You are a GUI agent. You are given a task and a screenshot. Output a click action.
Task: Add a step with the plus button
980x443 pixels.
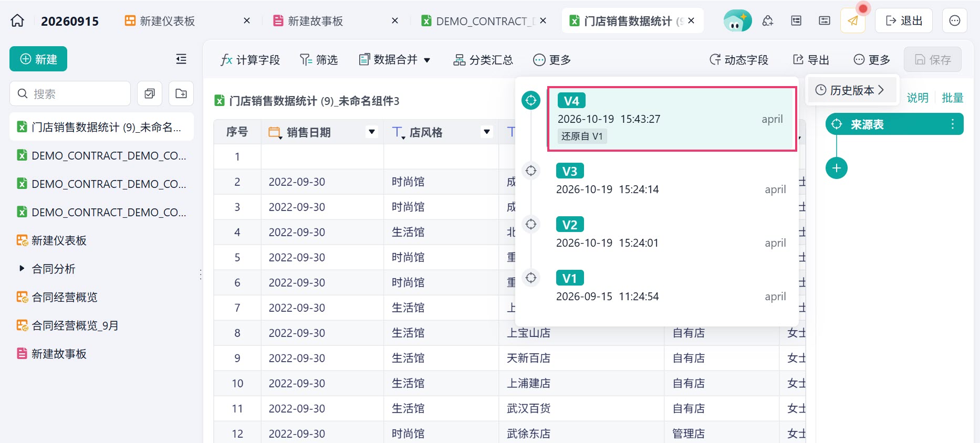(837, 168)
